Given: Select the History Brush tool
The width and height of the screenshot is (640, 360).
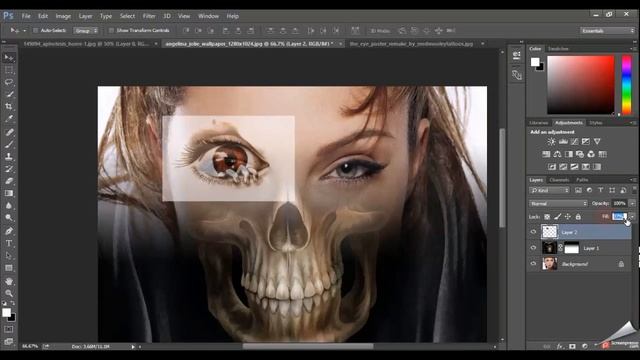Looking at the screenshot, I should pos(9,169).
